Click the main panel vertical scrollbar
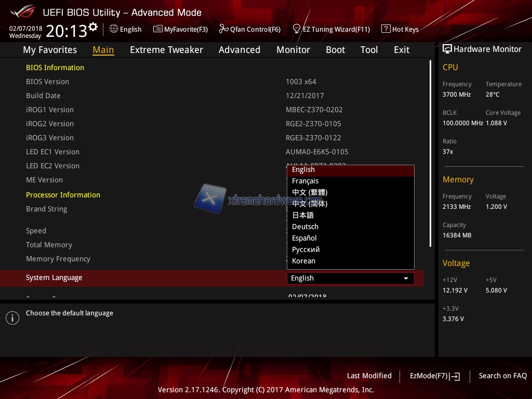 point(430,153)
